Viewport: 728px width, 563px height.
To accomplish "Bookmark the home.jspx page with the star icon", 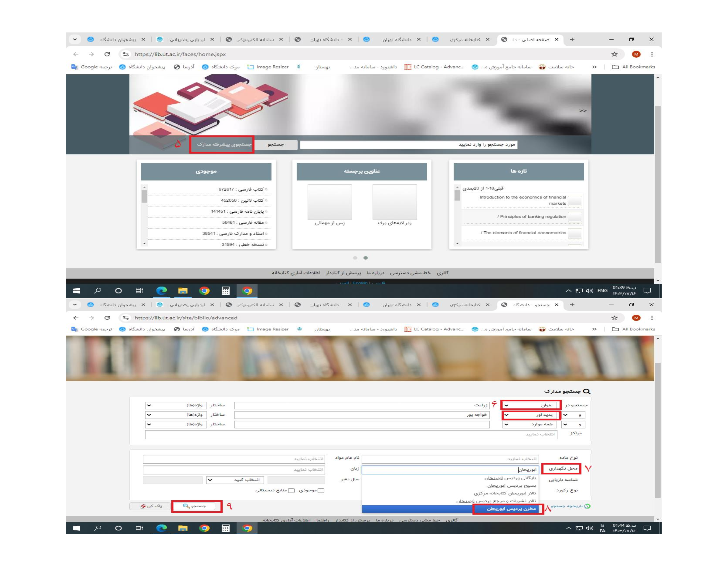I will (614, 54).
